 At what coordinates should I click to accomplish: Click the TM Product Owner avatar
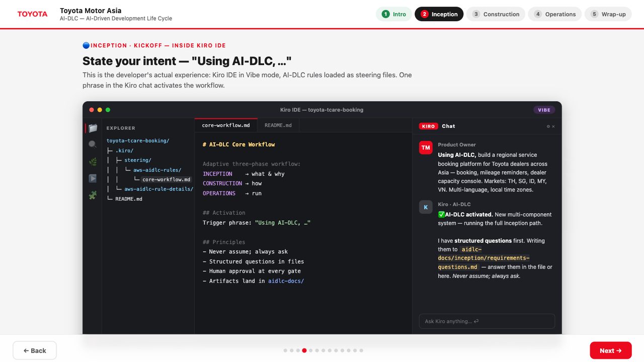426,147
